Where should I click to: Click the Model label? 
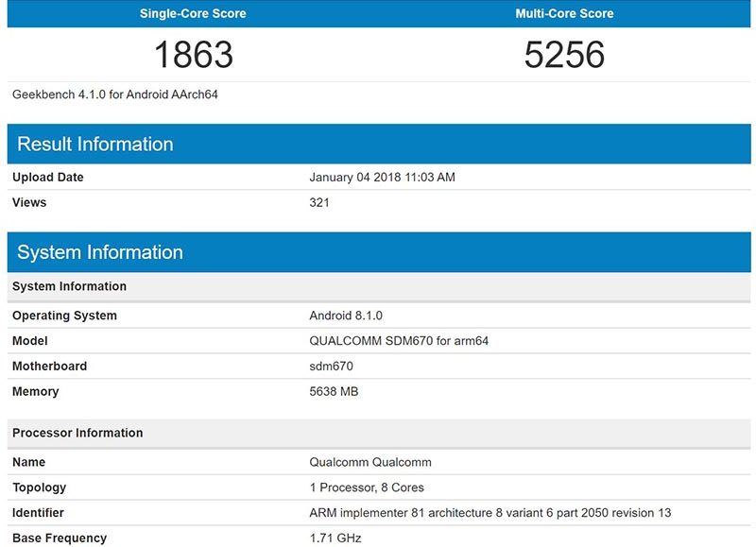[29, 341]
